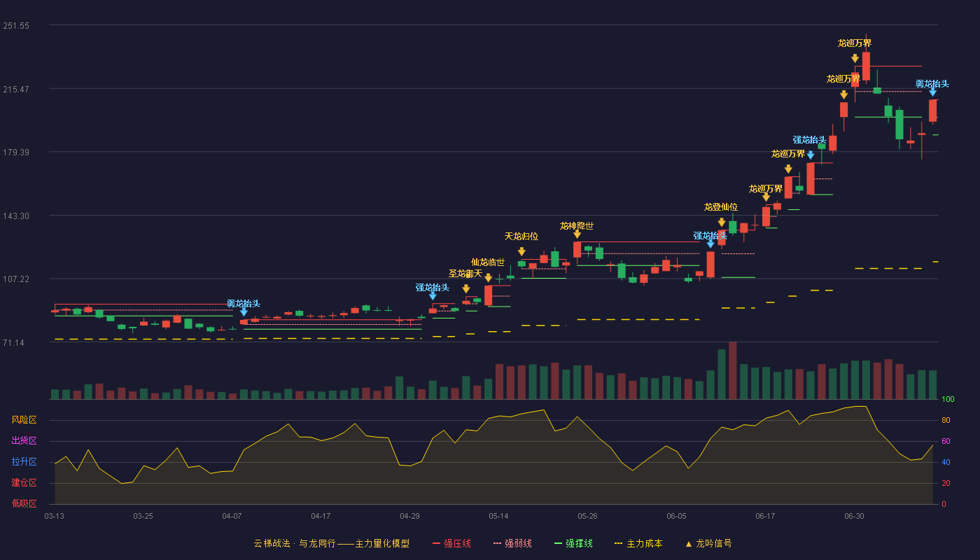Click the 低吸区 zone label
Viewport: 980px width, 560px height.
[x=24, y=504]
